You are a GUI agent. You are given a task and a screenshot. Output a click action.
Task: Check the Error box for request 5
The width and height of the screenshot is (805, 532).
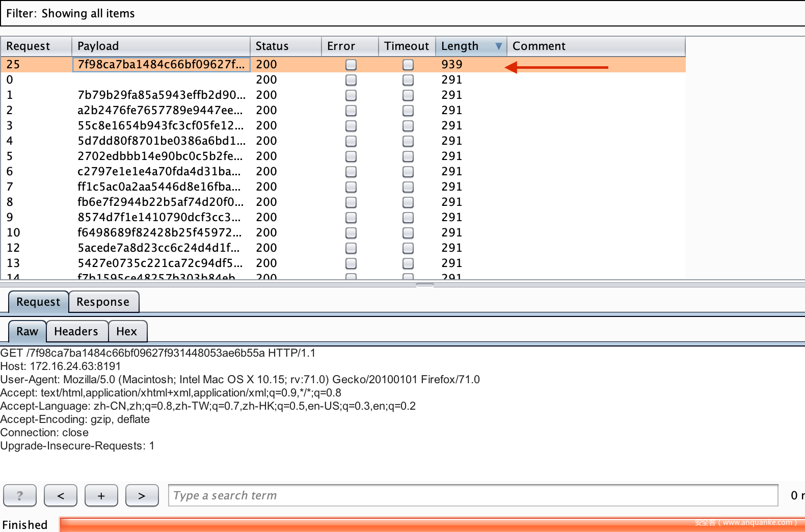[351, 156]
